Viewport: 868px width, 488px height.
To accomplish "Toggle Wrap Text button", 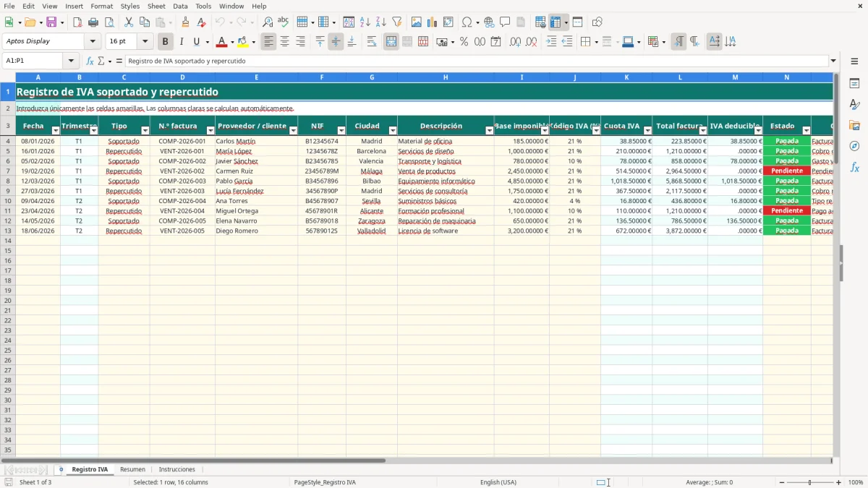I will coord(372,42).
